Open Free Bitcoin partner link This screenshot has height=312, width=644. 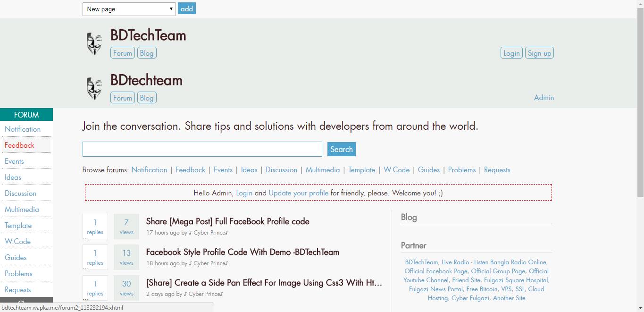click(x=482, y=289)
